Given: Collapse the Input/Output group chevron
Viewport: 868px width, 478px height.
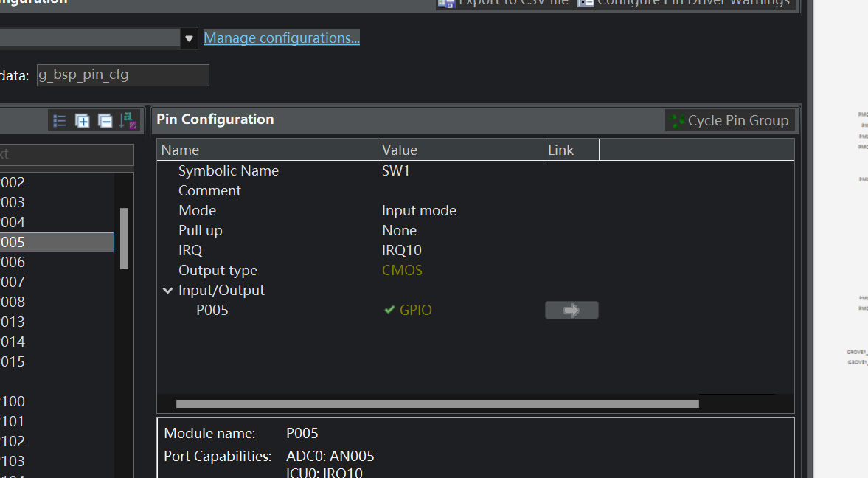Looking at the screenshot, I should coord(167,290).
